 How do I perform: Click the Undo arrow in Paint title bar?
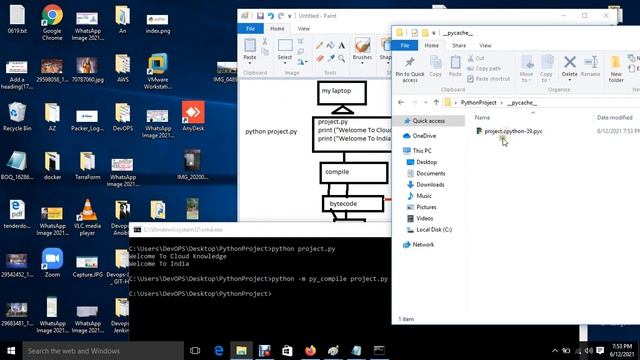(x=271, y=16)
